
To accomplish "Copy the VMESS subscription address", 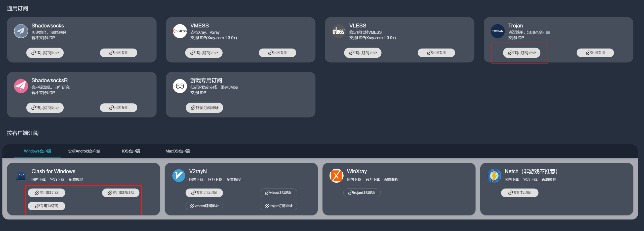I will [x=204, y=53].
